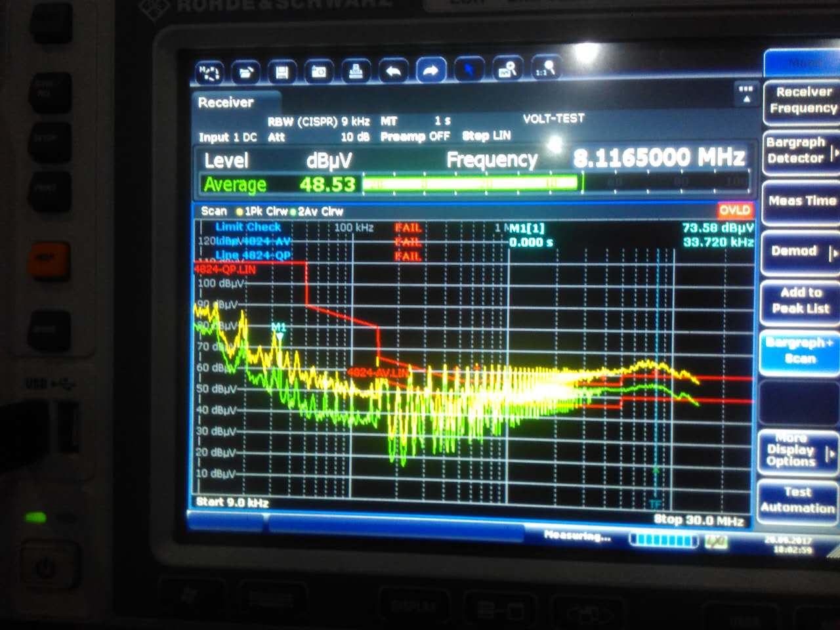This screenshot has height=630, width=840.
Task: Redo the last action
Action: coord(430,70)
